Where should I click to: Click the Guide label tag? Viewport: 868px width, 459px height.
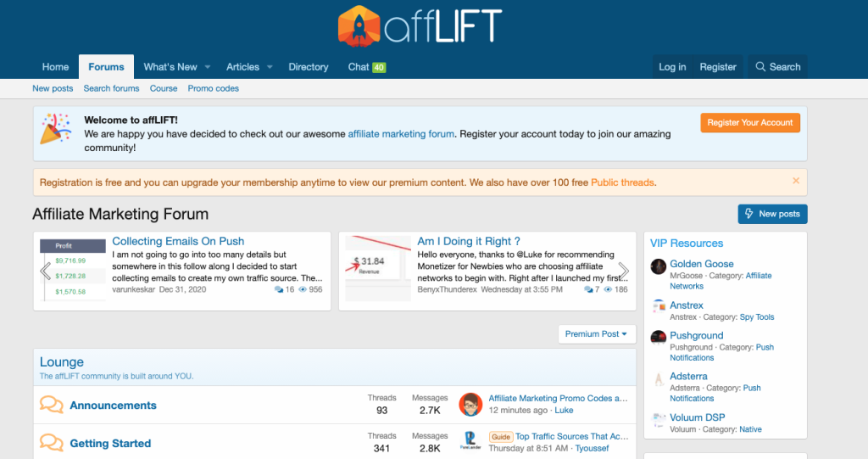pos(500,437)
